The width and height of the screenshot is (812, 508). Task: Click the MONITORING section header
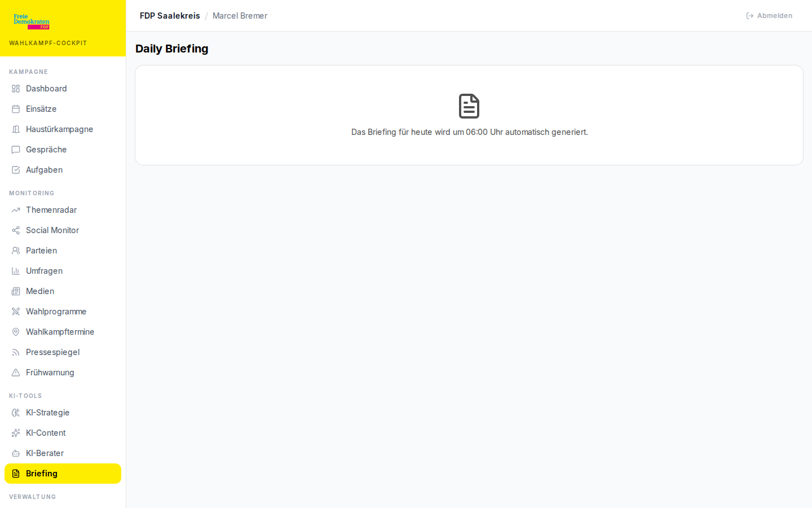(32, 193)
